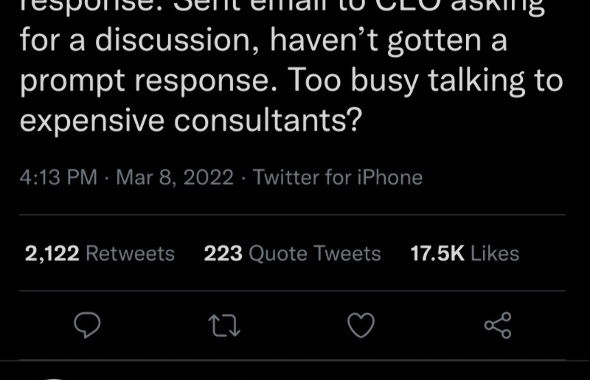Screen dimensions: 590x380
Task: Tap the bold 223 quote count
Action: 223,253
